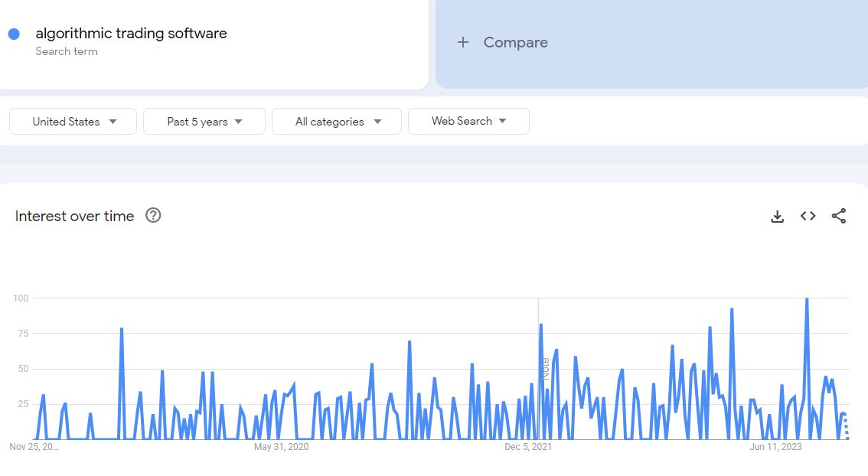Change the Past 5 years time range
Image resolution: width=868 pixels, height=476 pixels.
204,121
